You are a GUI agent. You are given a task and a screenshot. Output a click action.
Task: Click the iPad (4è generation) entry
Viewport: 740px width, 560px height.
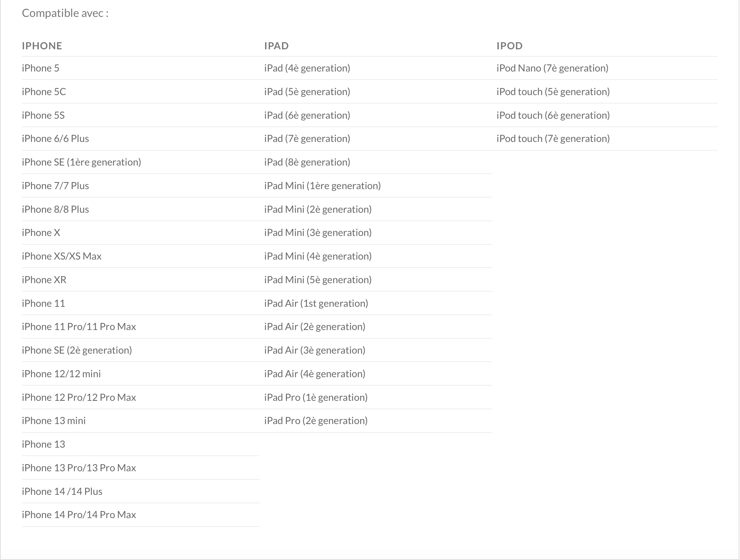[307, 68]
